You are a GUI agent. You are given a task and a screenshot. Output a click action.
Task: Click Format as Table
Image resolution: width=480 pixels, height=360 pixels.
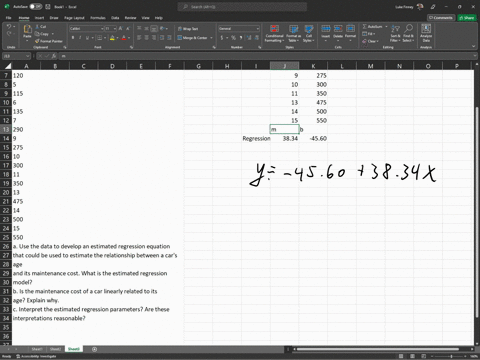click(x=293, y=33)
